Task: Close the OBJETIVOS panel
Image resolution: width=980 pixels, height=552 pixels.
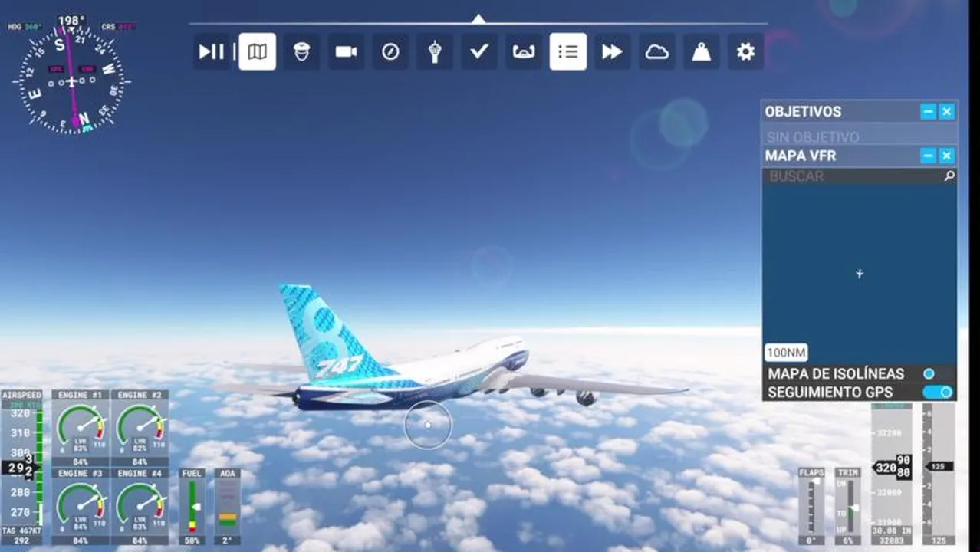Action: 947,111
